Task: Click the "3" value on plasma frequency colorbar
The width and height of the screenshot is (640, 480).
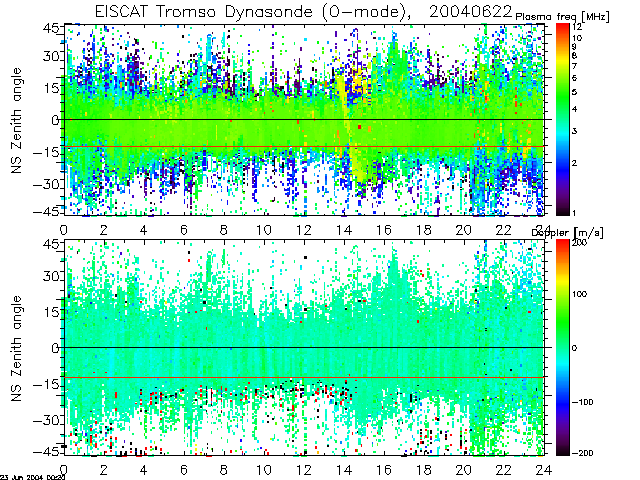Action: (575, 131)
